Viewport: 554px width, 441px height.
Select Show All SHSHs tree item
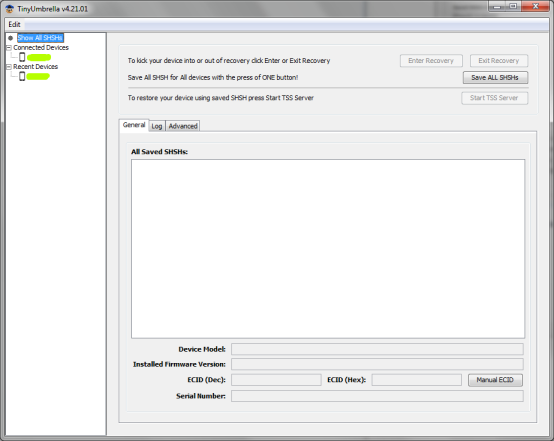tap(40, 38)
